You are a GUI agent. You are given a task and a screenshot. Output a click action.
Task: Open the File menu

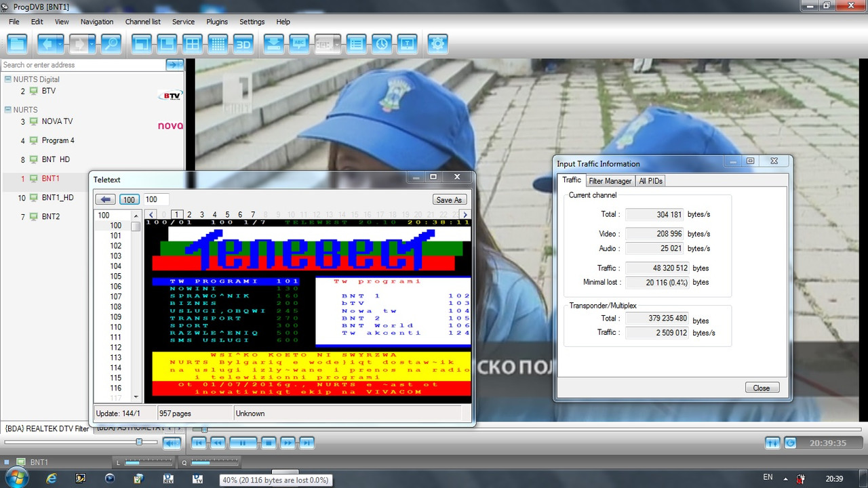tap(14, 22)
